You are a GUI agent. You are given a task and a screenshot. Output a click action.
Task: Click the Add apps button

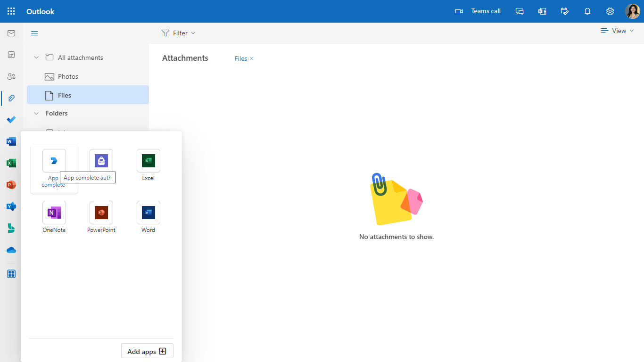click(x=147, y=351)
